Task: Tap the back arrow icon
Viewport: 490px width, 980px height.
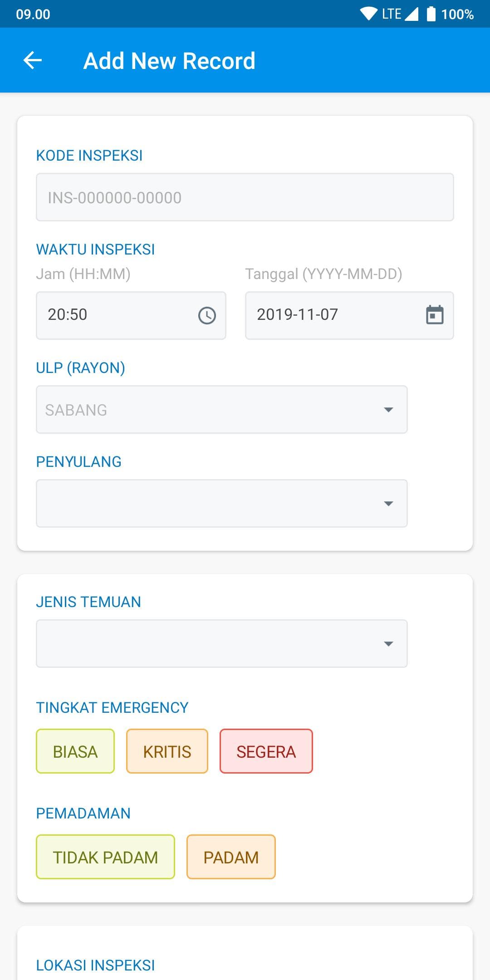Action: tap(33, 60)
